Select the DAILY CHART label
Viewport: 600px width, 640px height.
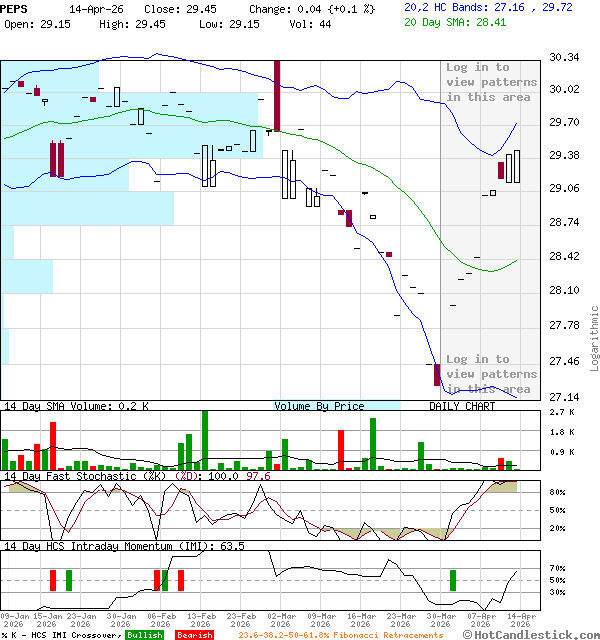pyautogui.click(x=462, y=407)
